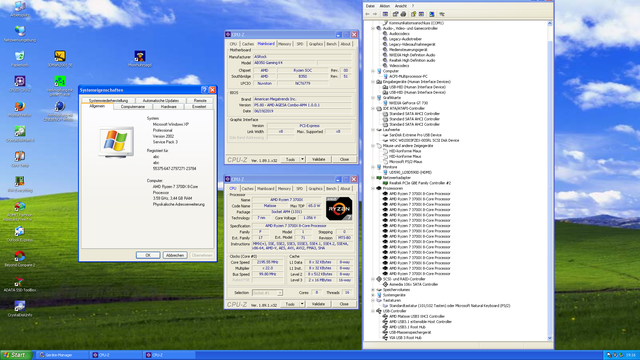This screenshot has height=360, width=640.
Task: Select the SanDisk Extreme Pro USB Device
Action: (x=415, y=135)
